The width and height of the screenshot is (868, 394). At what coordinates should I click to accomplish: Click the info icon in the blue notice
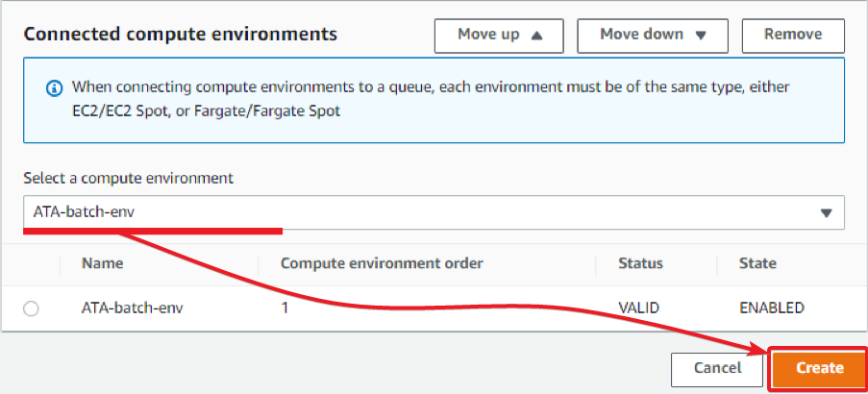coord(54,88)
